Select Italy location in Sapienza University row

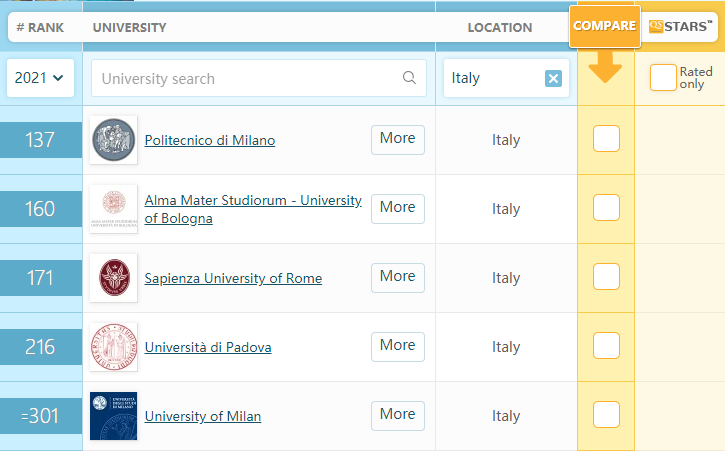pos(506,278)
